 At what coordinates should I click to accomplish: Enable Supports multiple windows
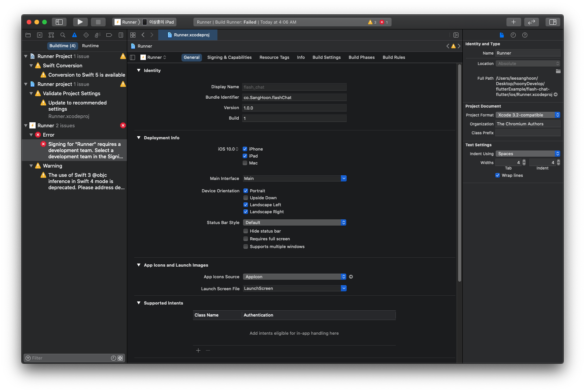coord(246,246)
